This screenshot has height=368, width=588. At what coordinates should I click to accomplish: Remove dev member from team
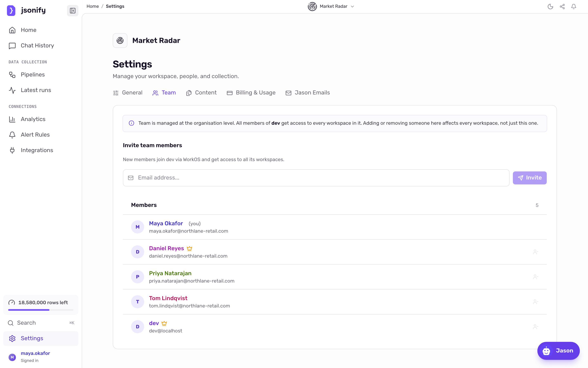(x=536, y=327)
